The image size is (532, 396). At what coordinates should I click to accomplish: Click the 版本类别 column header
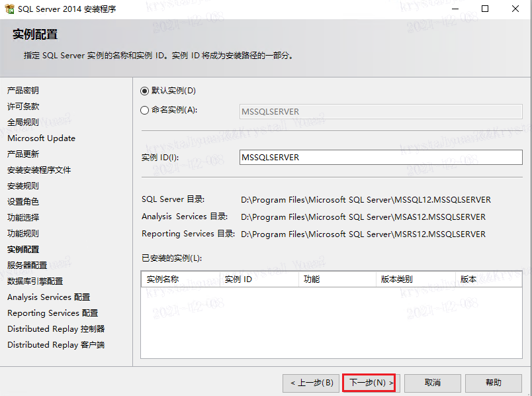tap(416, 279)
